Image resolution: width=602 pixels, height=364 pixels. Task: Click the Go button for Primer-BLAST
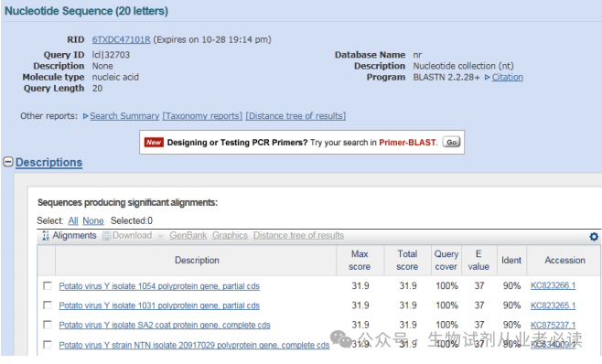(452, 142)
